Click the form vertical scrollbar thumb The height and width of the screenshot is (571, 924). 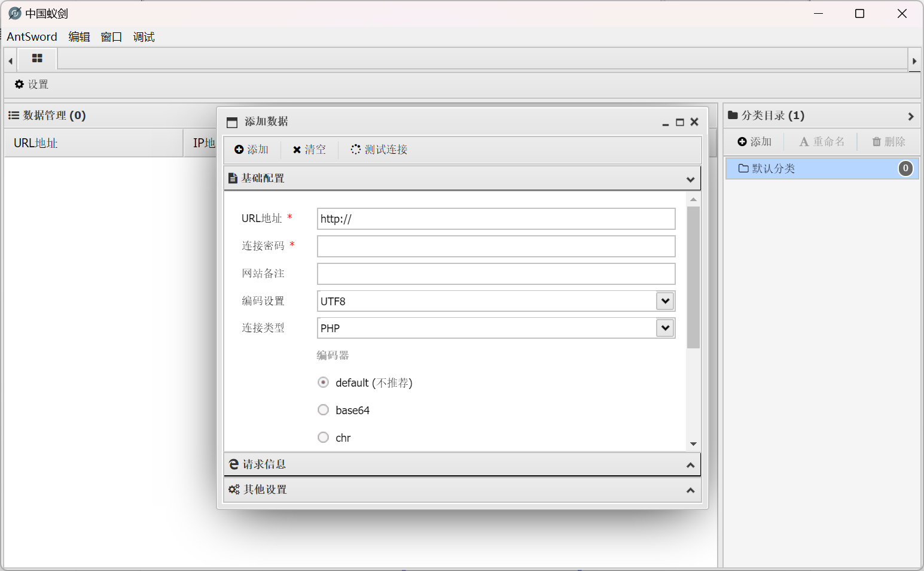point(693,277)
